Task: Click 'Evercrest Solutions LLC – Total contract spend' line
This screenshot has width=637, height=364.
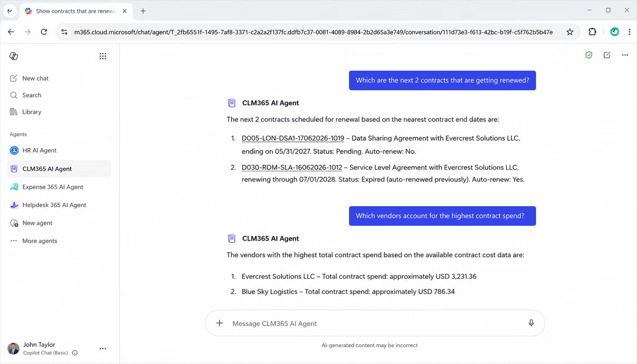Action: point(359,276)
